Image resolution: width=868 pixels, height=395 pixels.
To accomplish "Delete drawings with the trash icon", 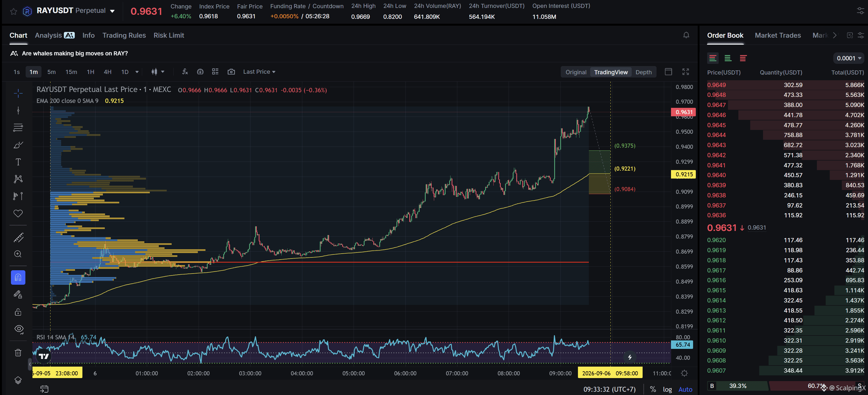I will click(x=18, y=352).
